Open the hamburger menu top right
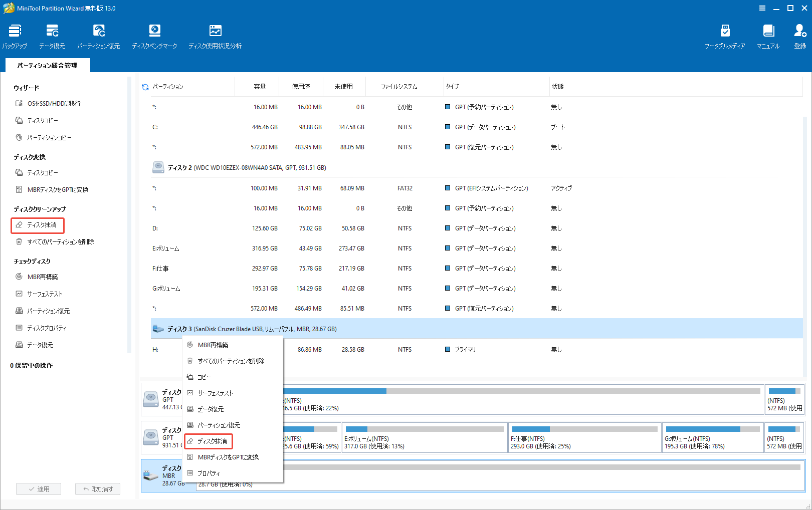Screen dimensions: 812x510 762,8
